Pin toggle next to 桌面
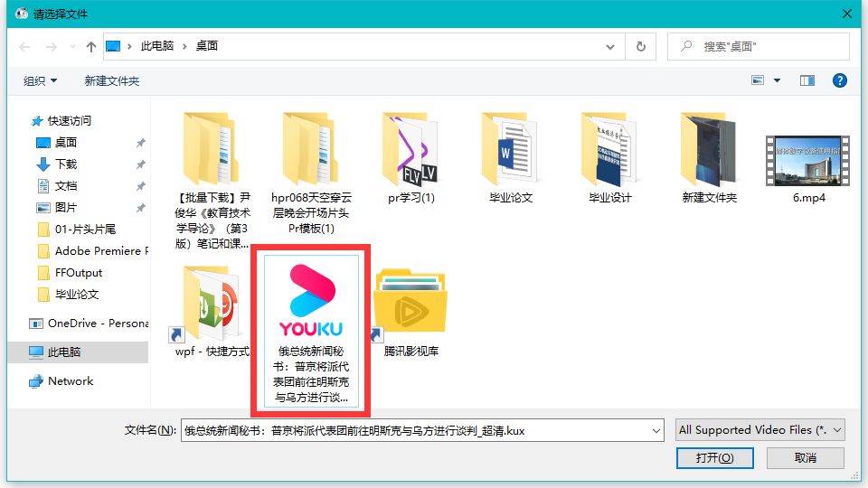868x488 pixels. coord(141,143)
